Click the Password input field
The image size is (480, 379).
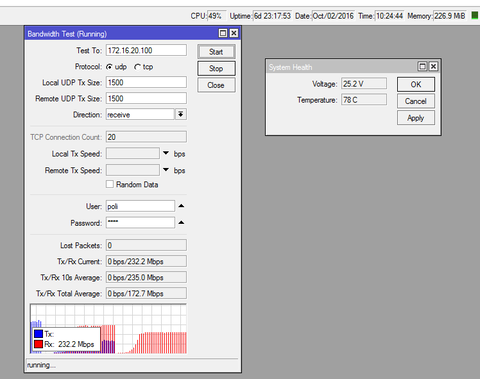coord(140,222)
